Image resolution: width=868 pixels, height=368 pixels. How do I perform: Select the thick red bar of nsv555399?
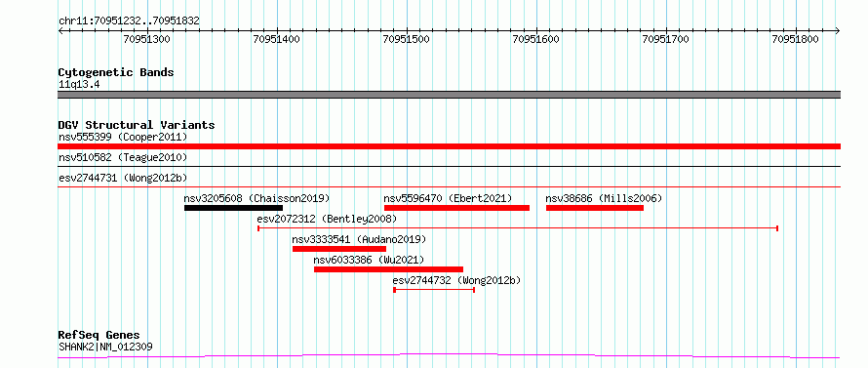point(449,146)
